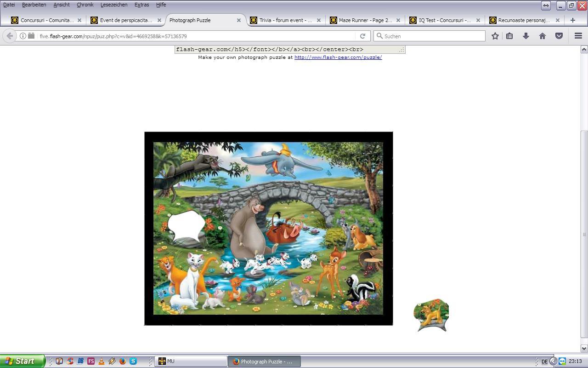
Task: Launch Winamp lightning-bolt quick launch icon
Action: click(112, 362)
